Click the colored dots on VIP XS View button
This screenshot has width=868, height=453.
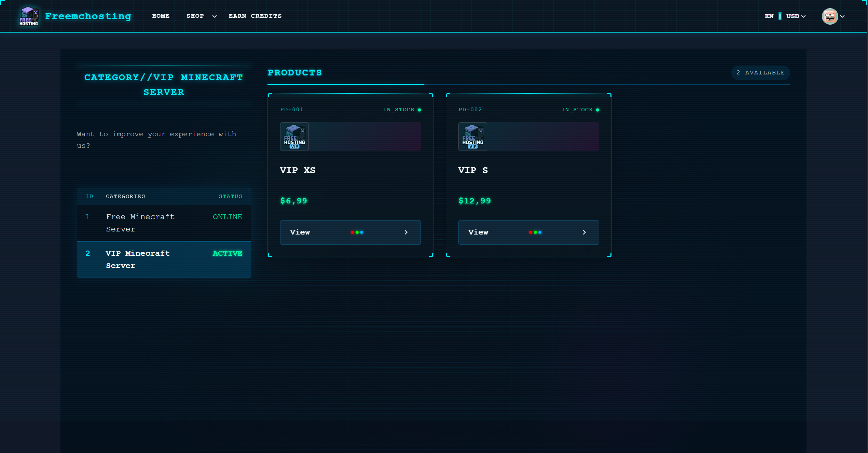(357, 232)
